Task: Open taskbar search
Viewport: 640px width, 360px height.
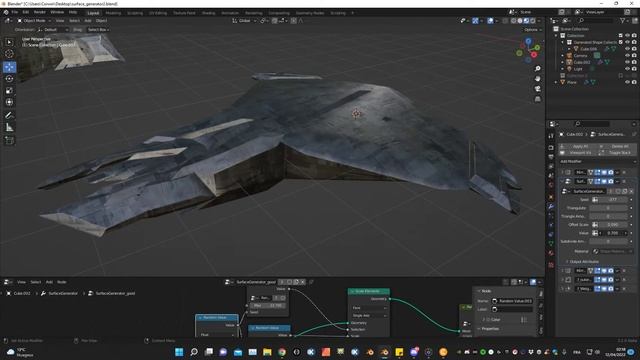Action: click(194, 352)
